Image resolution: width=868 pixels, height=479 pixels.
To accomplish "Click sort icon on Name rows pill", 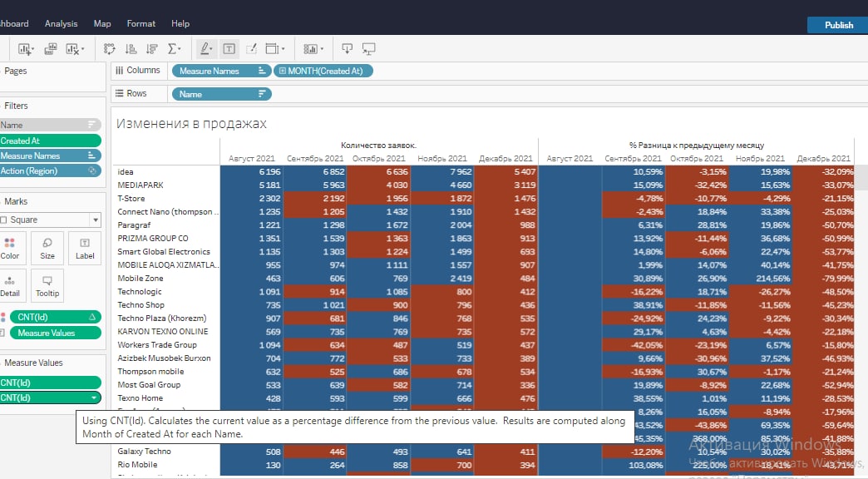I will (x=262, y=94).
